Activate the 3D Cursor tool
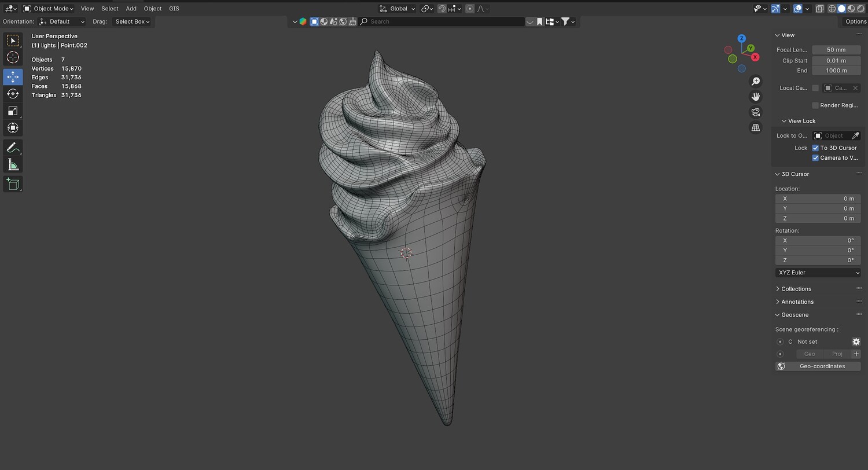This screenshot has width=868, height=470. tap(13, 57)
